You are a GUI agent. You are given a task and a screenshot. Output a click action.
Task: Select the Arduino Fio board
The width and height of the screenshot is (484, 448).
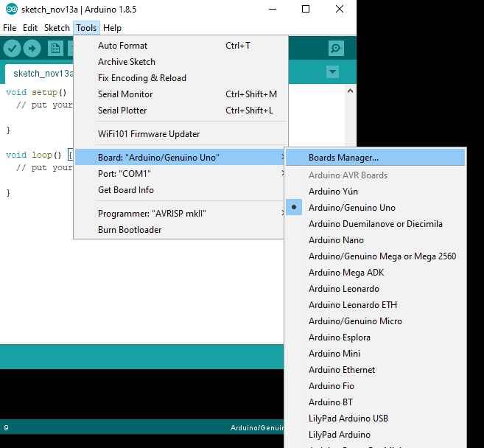pyautogui.click(x=376, y=386)
